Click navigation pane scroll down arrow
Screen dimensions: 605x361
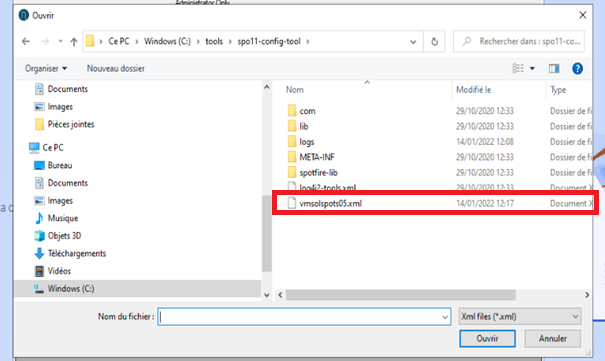click(x=267, y=295)
